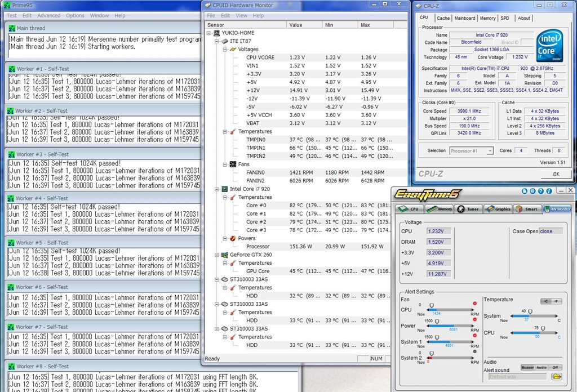Click Powers group flame icon

pos(233,238)
